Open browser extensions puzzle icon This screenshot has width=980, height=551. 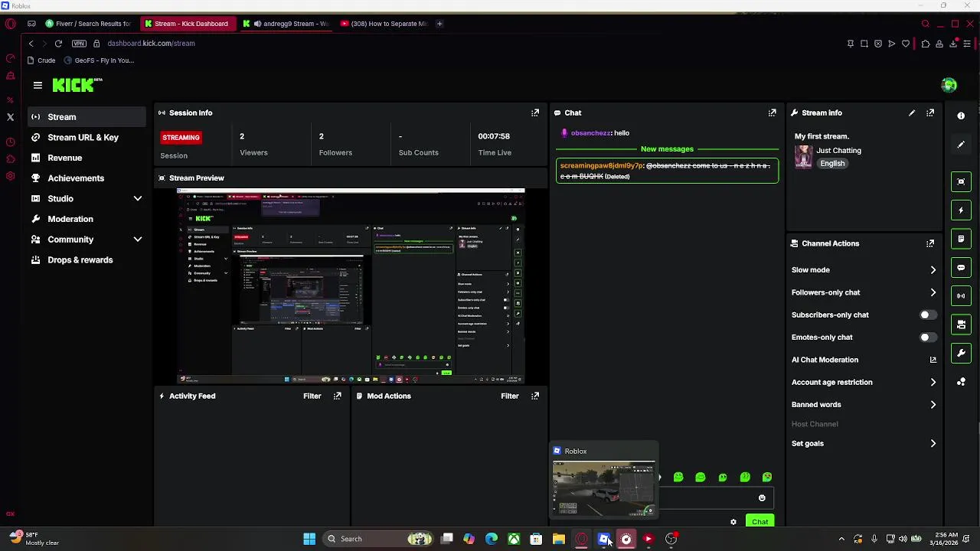pyautogui.click(x=925, y=44)
